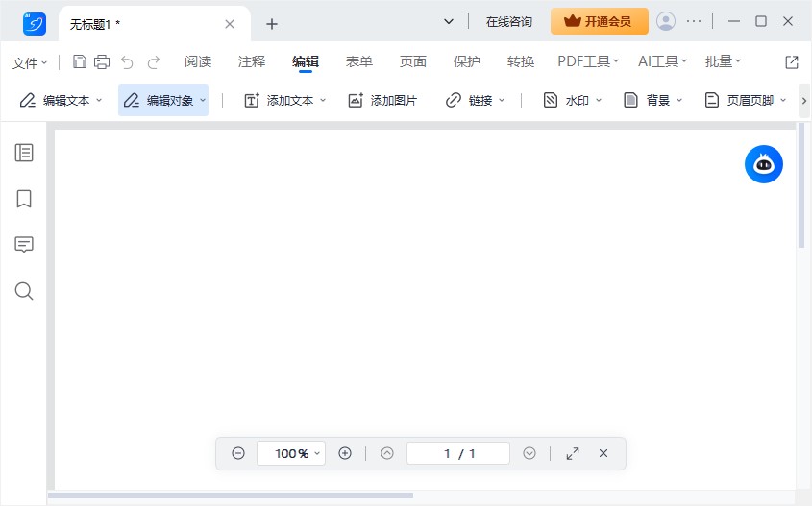
Task: Open the PDF工具 menu
Action: click(588, 61)
